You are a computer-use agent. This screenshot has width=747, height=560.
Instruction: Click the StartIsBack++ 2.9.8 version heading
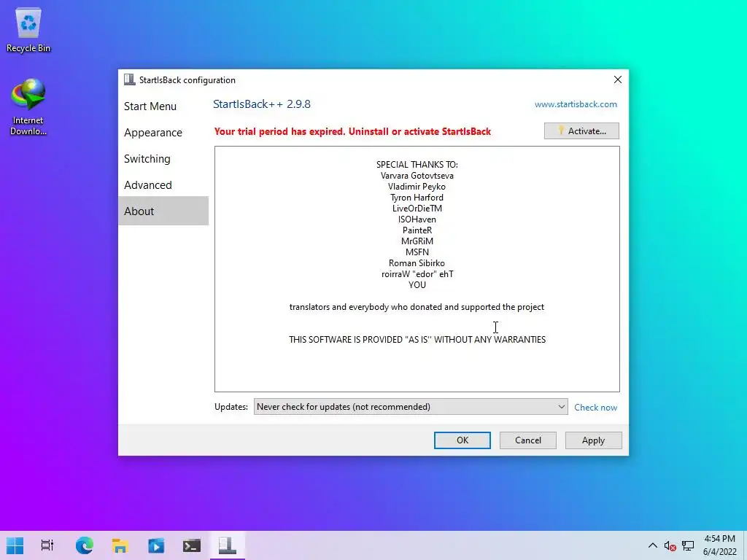click(262, 104)
